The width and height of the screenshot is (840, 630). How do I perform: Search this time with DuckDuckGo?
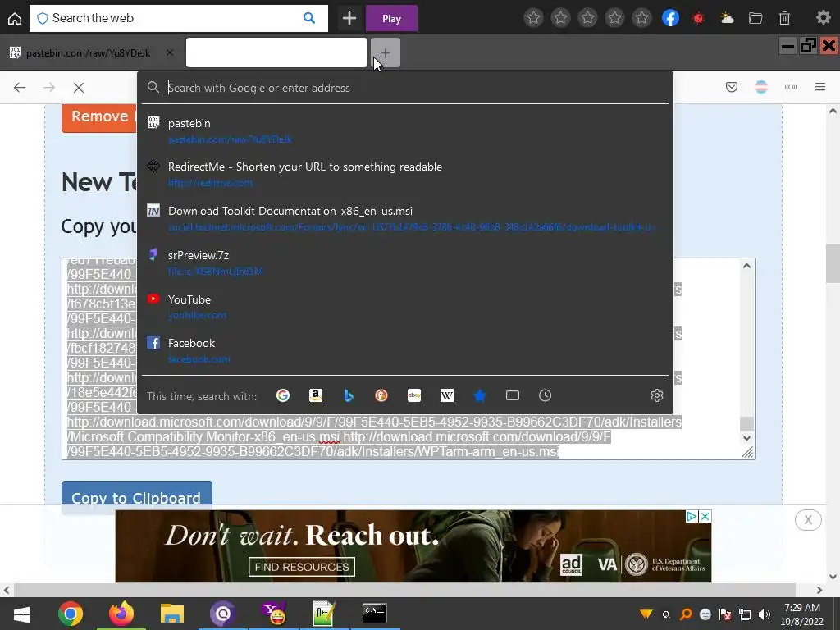click(x=381, y=395)
